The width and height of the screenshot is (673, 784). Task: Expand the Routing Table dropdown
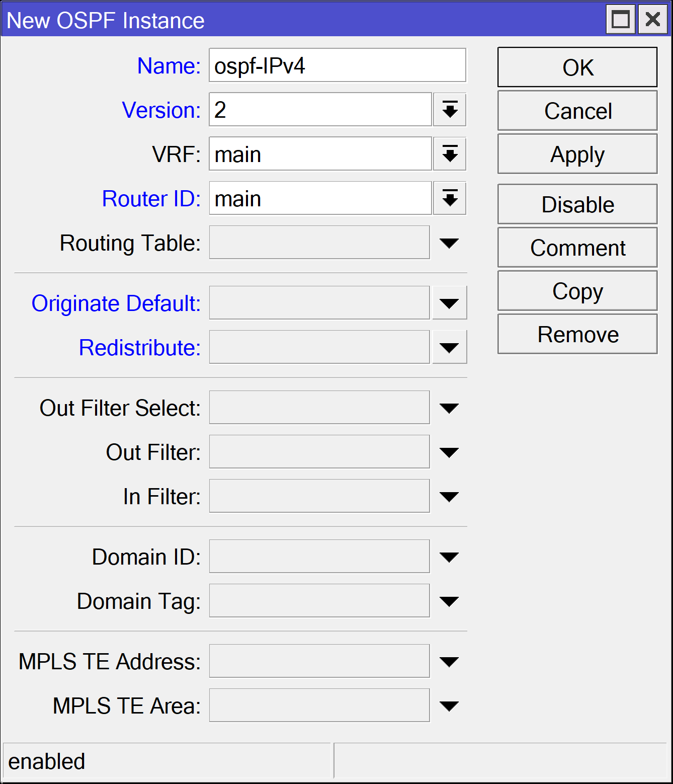point(449,243)
